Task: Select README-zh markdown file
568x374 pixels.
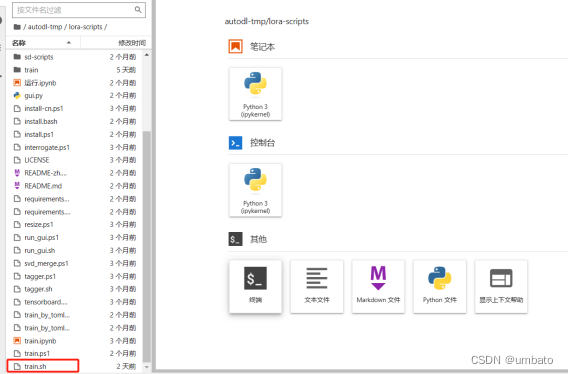Action: pos(75,173)
